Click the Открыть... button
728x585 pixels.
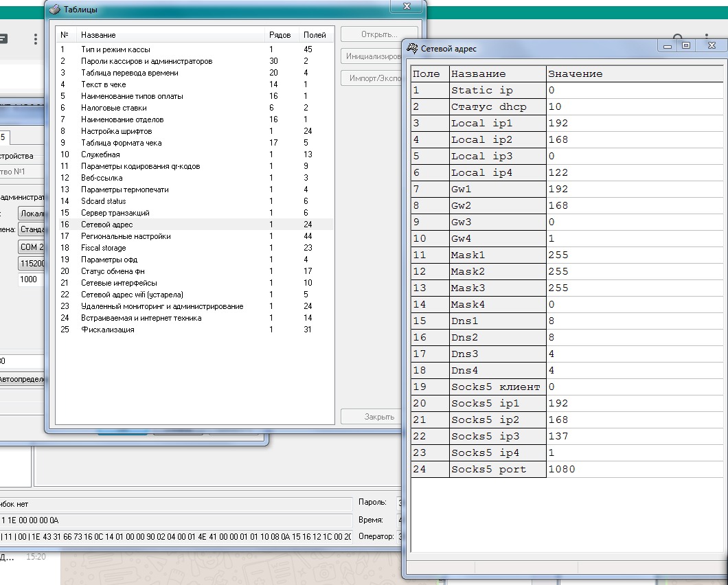pos(379,34)
